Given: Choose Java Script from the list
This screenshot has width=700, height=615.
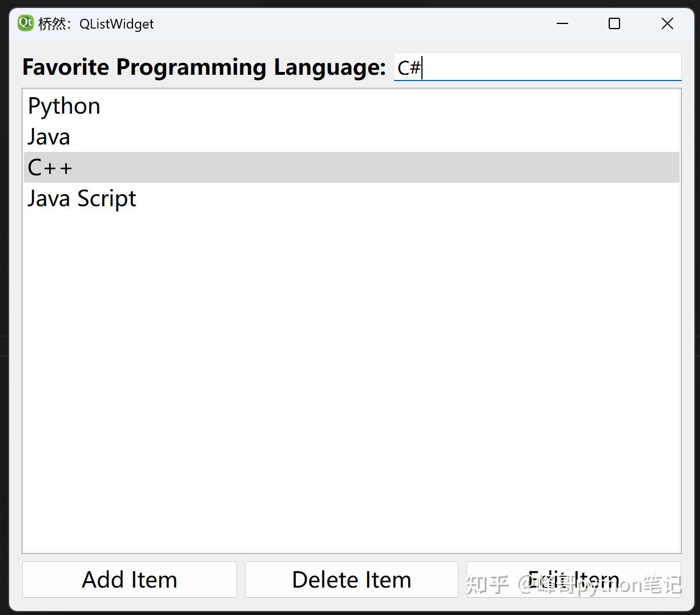Looking at the screenshot, I should [x=82, y=199].
